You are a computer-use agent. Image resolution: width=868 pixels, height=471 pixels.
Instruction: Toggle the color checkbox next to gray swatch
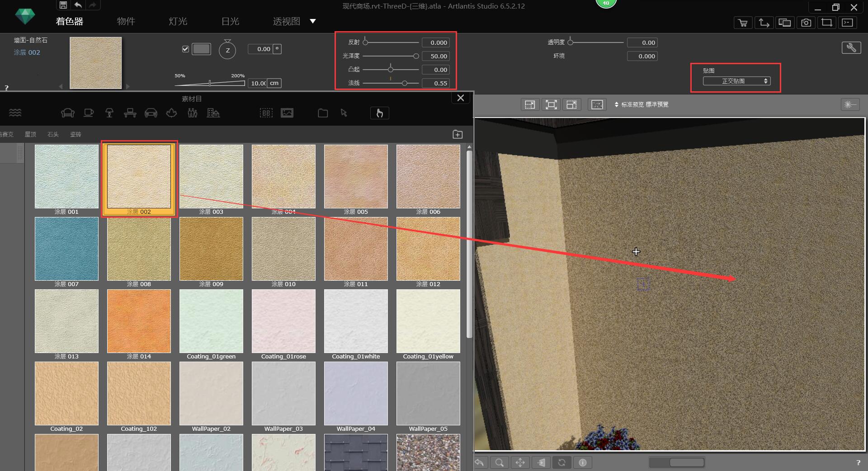point(185,49)
